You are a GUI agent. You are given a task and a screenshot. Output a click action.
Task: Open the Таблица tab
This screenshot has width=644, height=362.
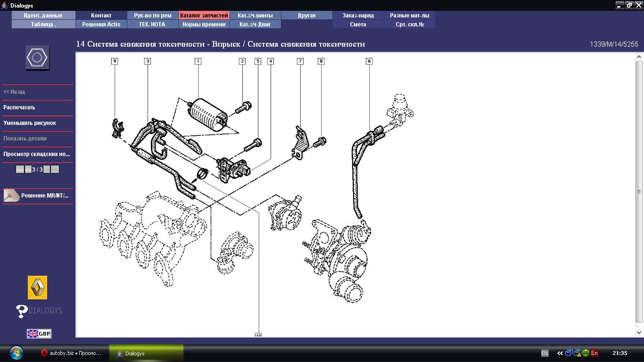pos(43,25)
